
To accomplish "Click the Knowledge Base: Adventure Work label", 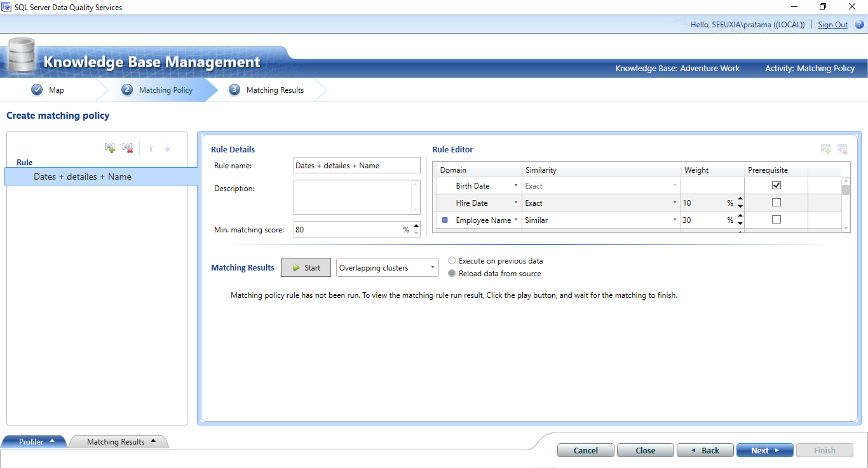I will pyautogui.click(x=677, y=69).
